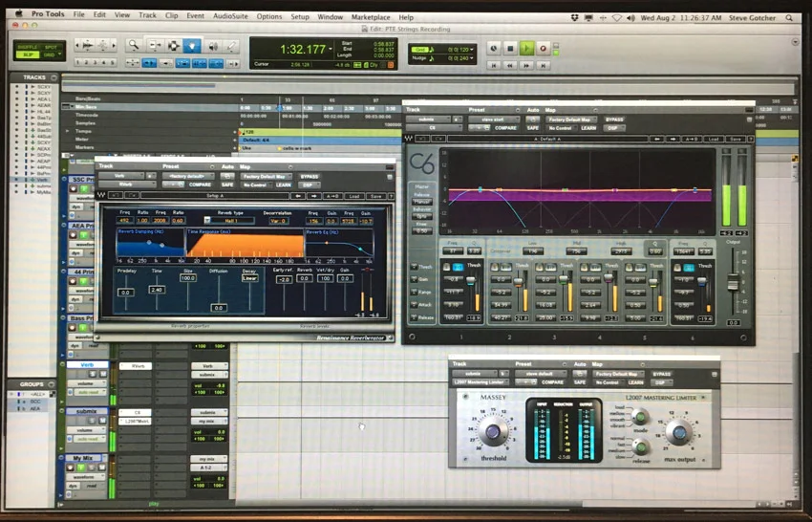Select Slip edit mode
Image resolution: width=812 pixels, height=522 pixels.
tap(28, 54)
